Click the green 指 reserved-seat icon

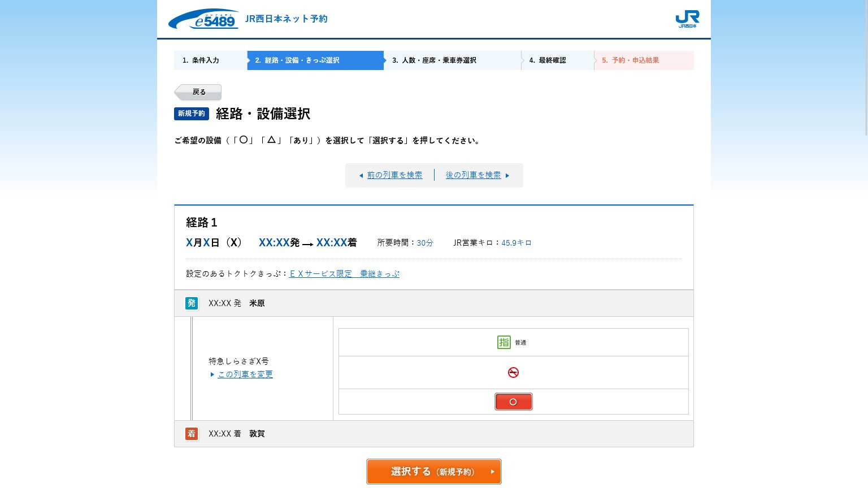pyautogui.click(x=504, y=342)
